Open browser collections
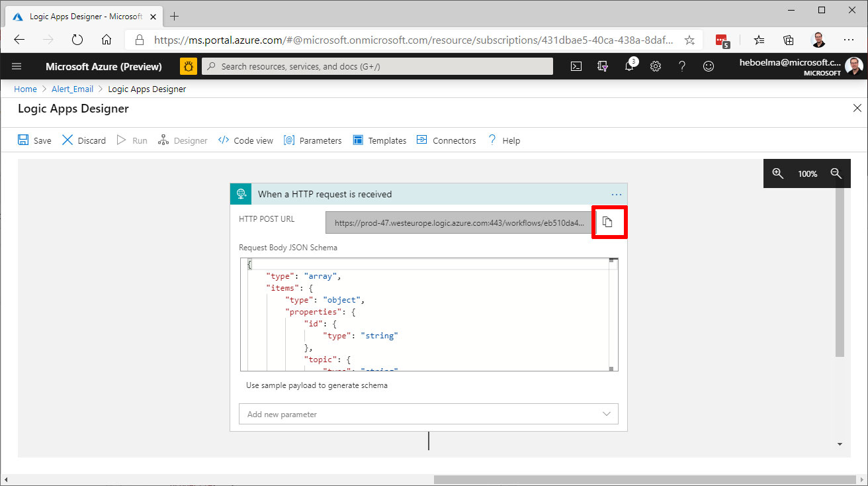The image size is (868, 486). click(x=789, y=40)
